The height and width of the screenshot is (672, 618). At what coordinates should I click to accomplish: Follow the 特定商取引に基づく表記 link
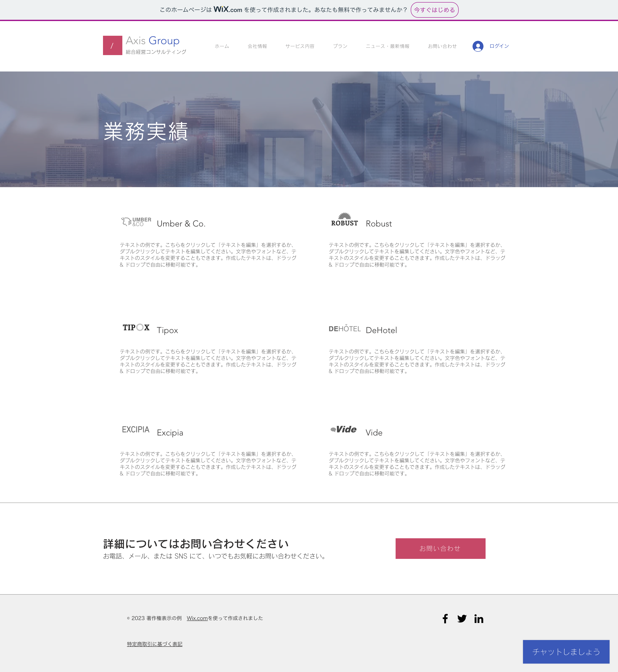pos(154,644)
